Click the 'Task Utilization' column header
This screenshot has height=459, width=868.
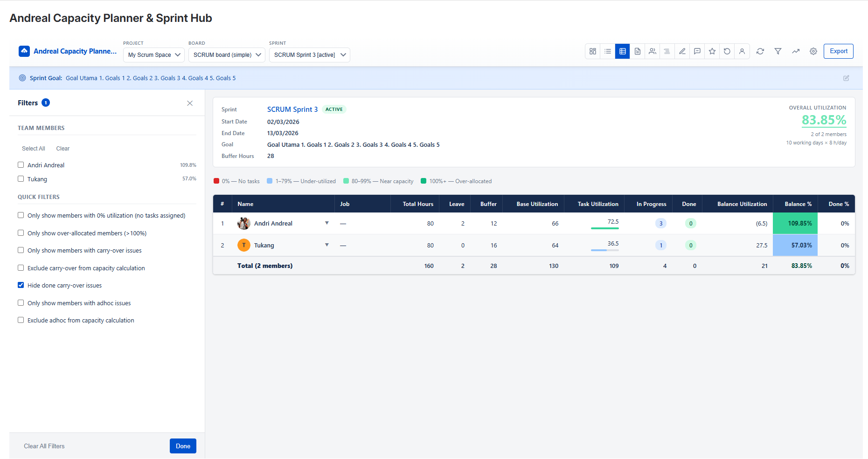(597, 204)
